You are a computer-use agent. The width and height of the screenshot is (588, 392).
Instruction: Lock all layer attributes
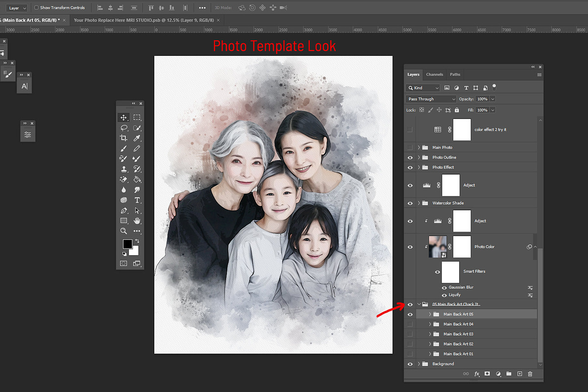[x=457, y=110]
